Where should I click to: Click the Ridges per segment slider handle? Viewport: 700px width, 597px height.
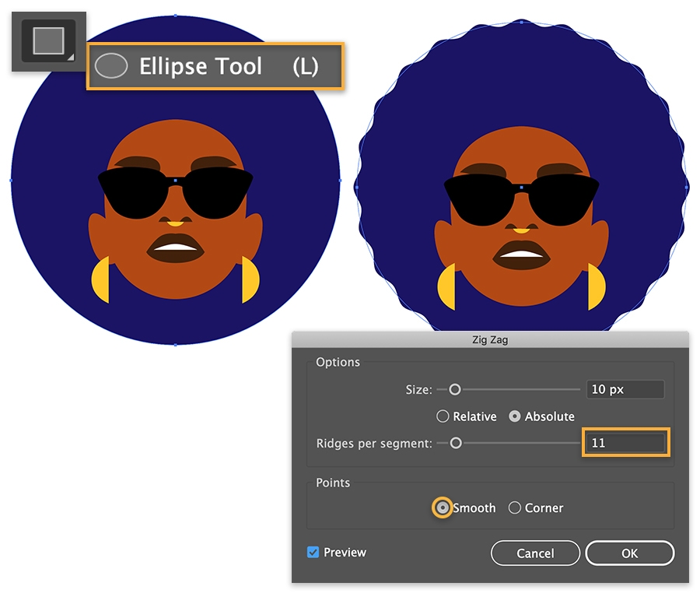coord(456,443)
